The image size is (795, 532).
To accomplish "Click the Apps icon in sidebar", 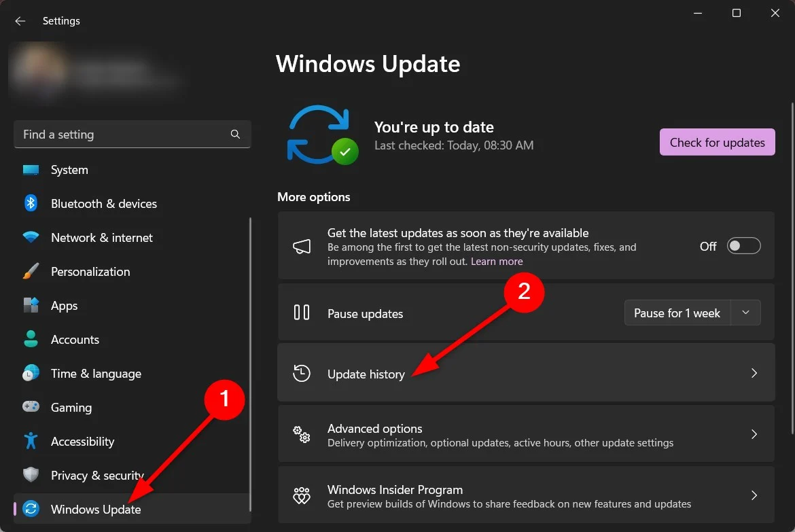I will (31, 305).
